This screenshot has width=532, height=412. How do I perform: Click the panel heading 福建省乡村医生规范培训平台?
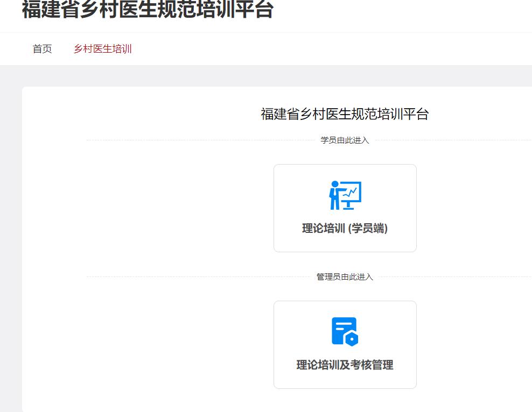click(345, 114)
